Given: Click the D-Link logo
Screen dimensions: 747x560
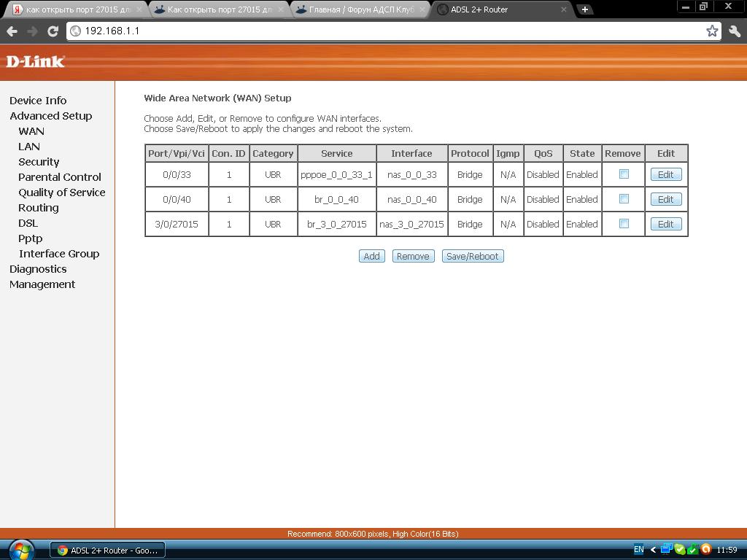Looking at the screenshot, I should [35, 61].
